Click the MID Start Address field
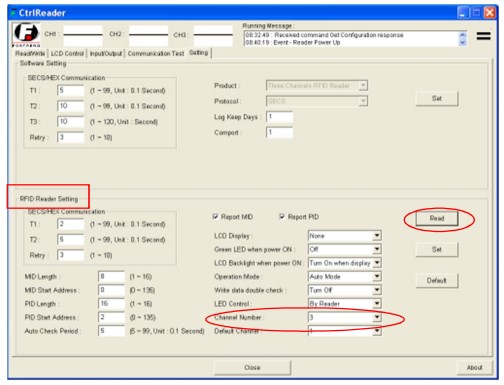Image resolution: width=504 pixels, height=385 pixels. tap(111, 290)
